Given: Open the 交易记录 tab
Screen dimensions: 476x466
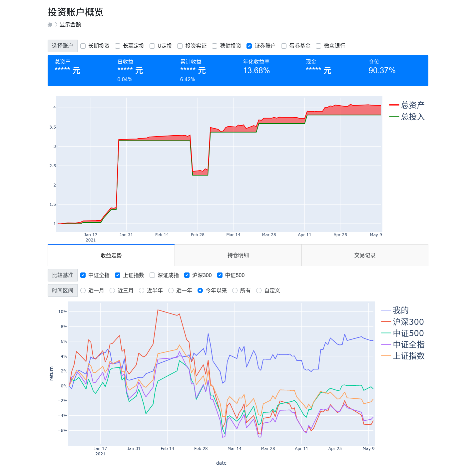Looking at the screenshot, I should pyautogui.click(x=365, y=255).
